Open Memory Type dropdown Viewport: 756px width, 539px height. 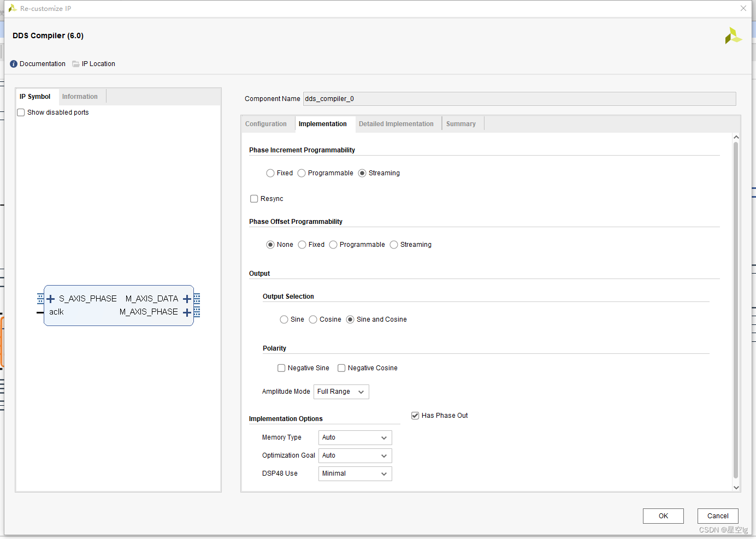click(x=355, y=438)
